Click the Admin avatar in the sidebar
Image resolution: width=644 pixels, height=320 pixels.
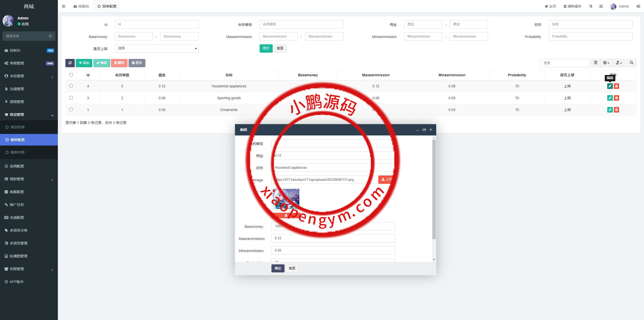(8, 21)
